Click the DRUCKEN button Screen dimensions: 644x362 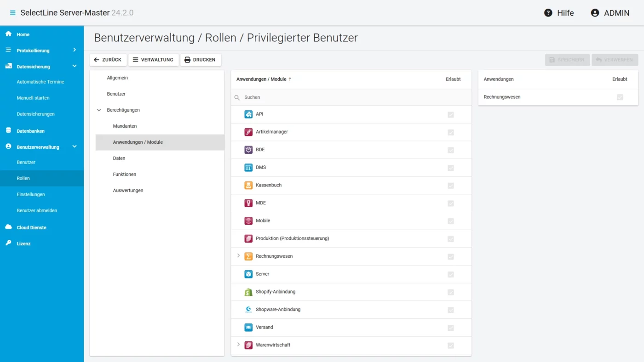coord(200,60)
